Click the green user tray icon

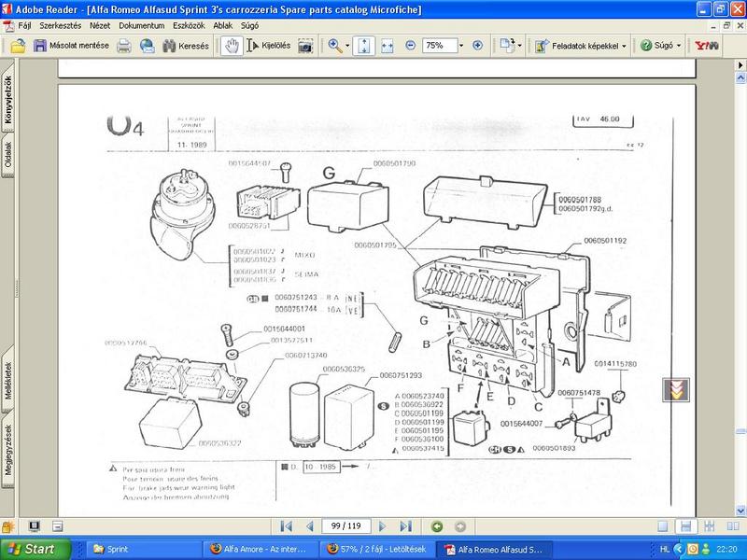(x=707, y=549)
